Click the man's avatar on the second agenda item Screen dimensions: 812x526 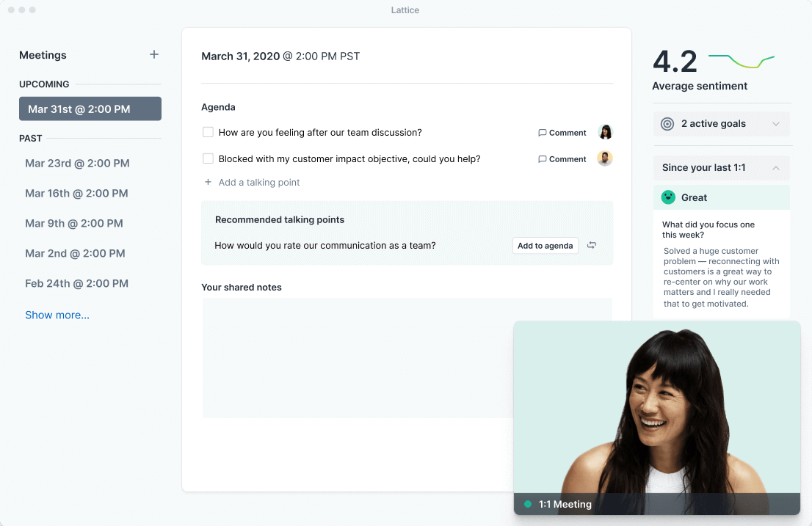pyautogui.click(x=605, y=158)
